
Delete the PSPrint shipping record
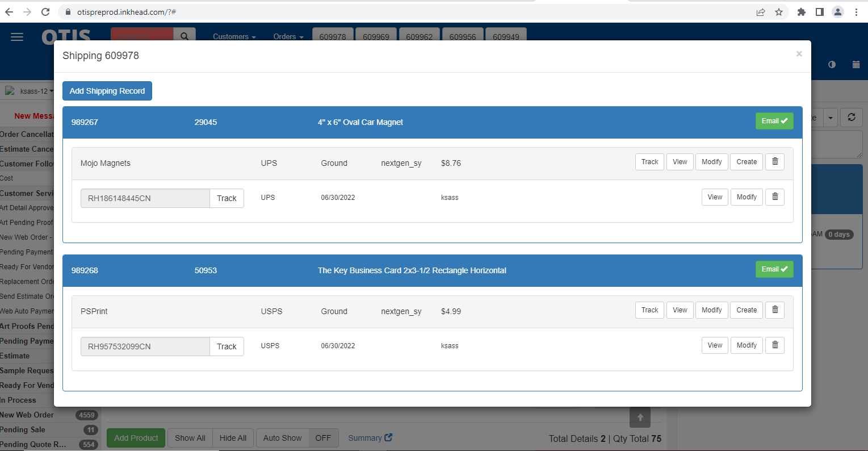[x=774, y=310]
